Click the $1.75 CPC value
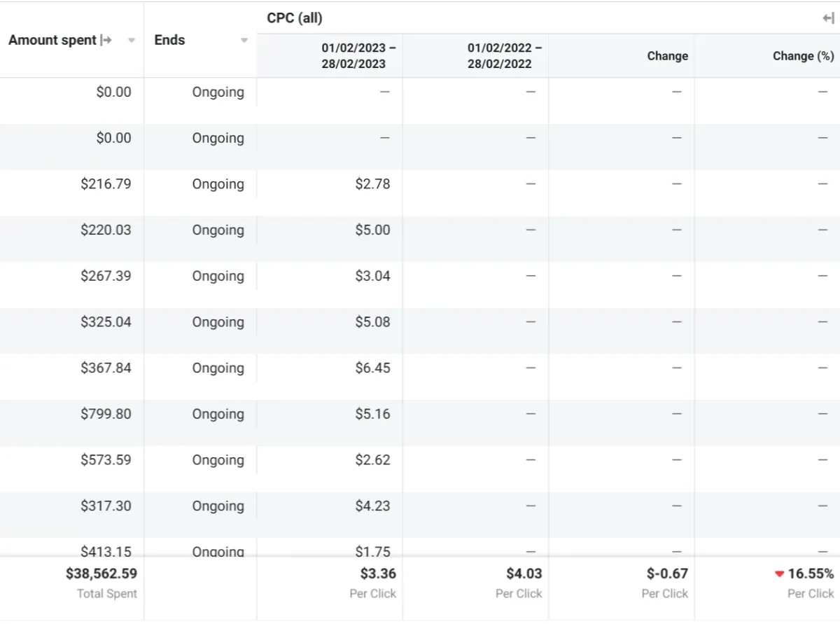The height and width of the screenshot is (624, 840). pos(372,551)
